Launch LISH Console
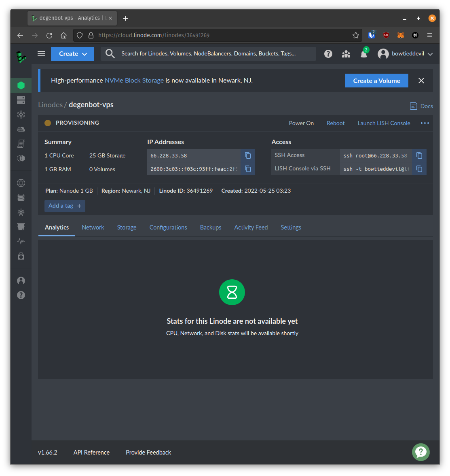 [384, 123]
